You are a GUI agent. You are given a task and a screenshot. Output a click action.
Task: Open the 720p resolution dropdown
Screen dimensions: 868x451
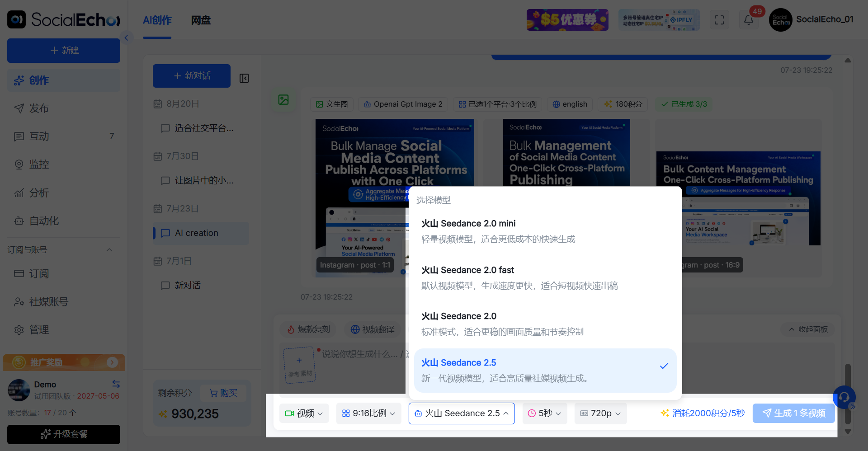[x=601, y=413]
